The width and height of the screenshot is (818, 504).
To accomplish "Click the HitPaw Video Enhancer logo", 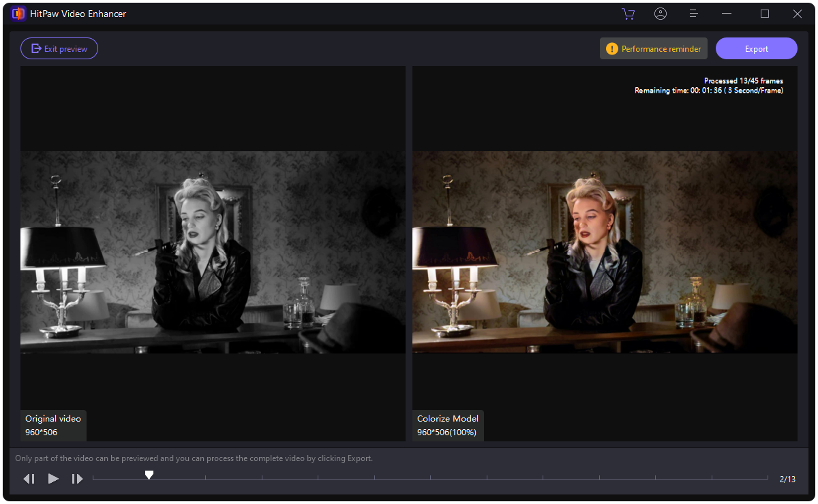I will pyautogui.click(x=18, y=14).
